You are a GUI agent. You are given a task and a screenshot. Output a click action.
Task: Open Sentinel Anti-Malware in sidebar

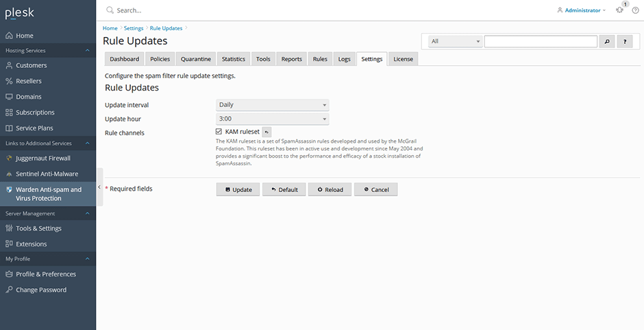48,174
